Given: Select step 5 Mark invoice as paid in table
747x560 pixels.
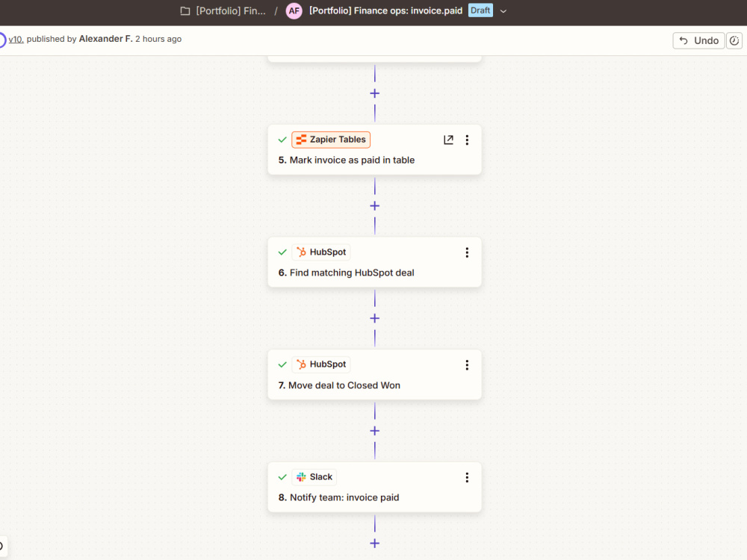Looking at the screenshot, I should tap(374, 149).
